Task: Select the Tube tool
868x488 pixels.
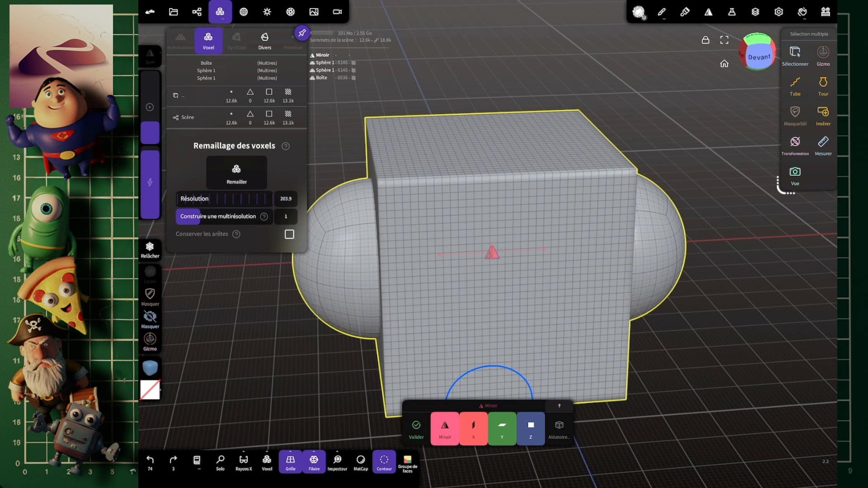Action: click(x=795, y=86)
